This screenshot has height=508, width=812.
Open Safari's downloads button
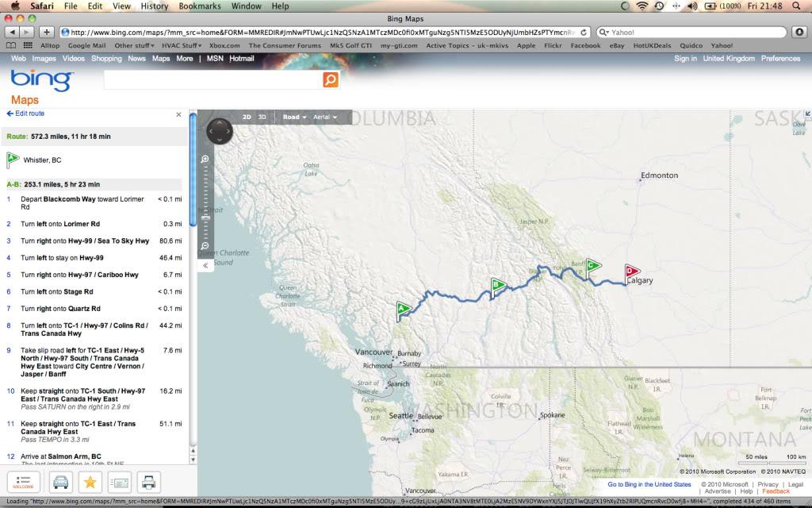pyautogui.click(x=799, y=32)
